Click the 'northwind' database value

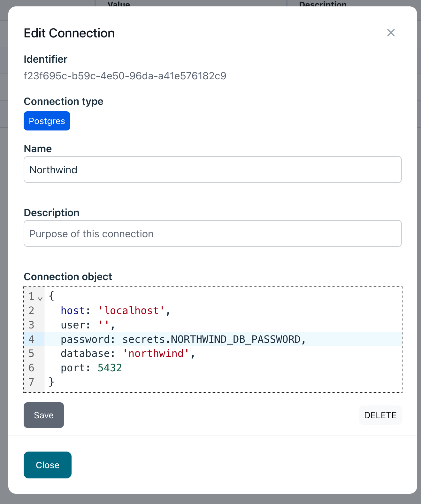coord(156,353)
